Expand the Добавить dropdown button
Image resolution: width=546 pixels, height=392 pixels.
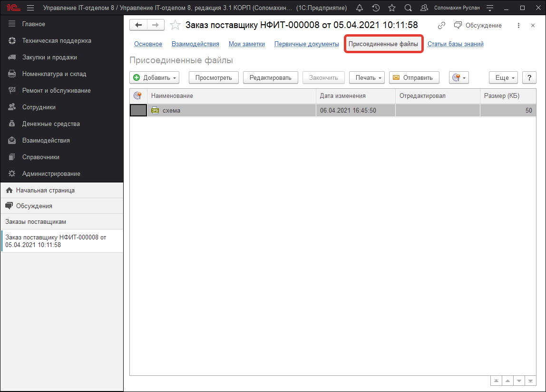(x=155, y=77)
